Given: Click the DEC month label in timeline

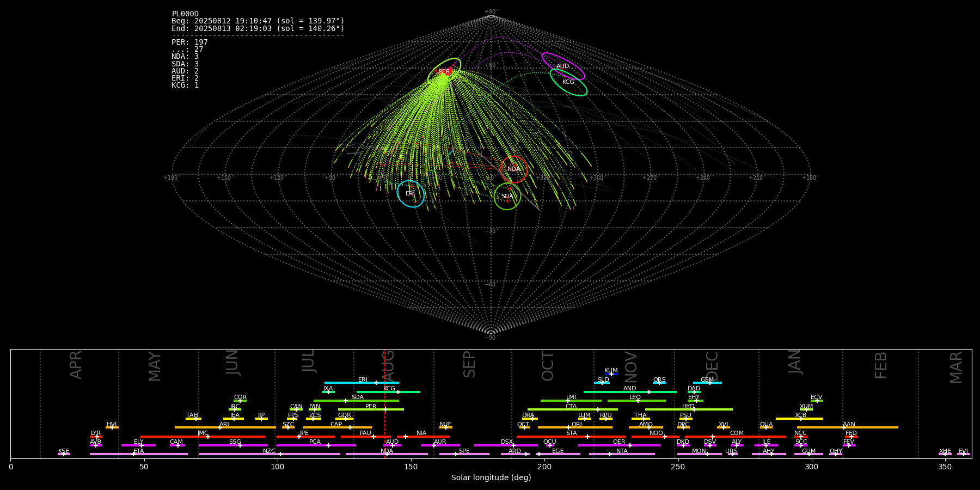Looking at the screenshot, I should tap(712, 365).
